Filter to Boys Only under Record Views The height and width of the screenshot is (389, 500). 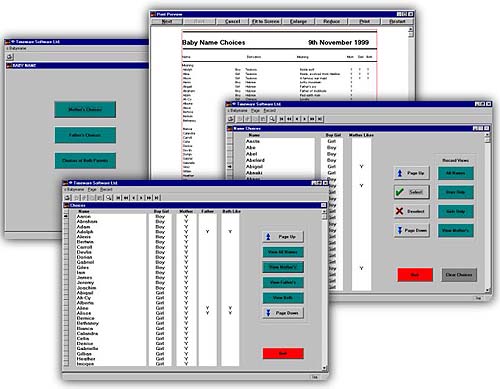coord(455,192)
